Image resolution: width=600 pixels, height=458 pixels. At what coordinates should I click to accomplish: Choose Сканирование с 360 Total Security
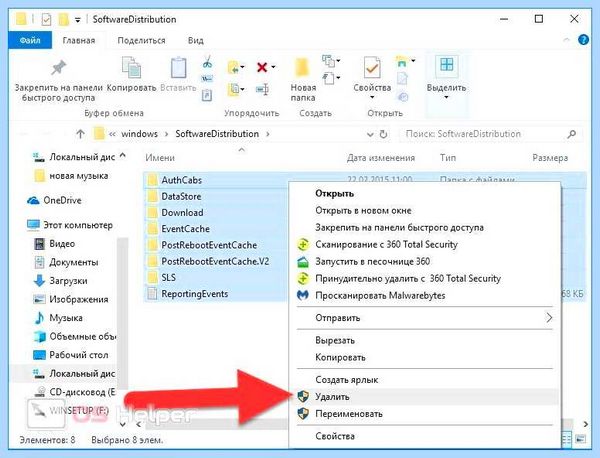[x=425, y=244]
